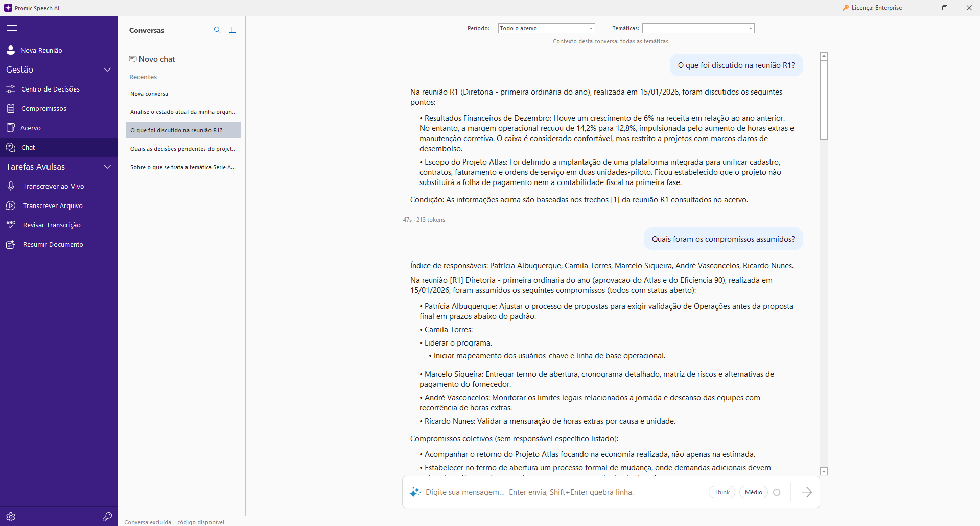The height and width of the screenshot is (526, 980).
Task: Open conversation 'Analise o estado atual da minha organ...'
Action: click(x=183, y=112)
